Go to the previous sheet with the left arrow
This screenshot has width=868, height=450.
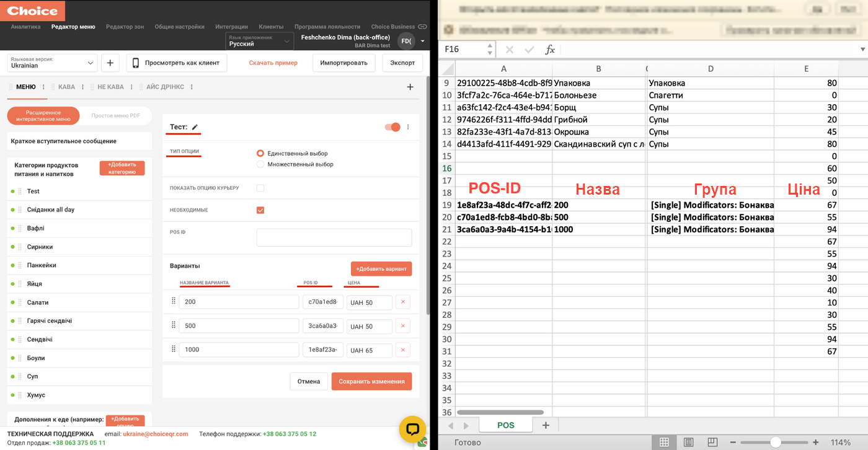pyautogui.click(x=451, y=426)
